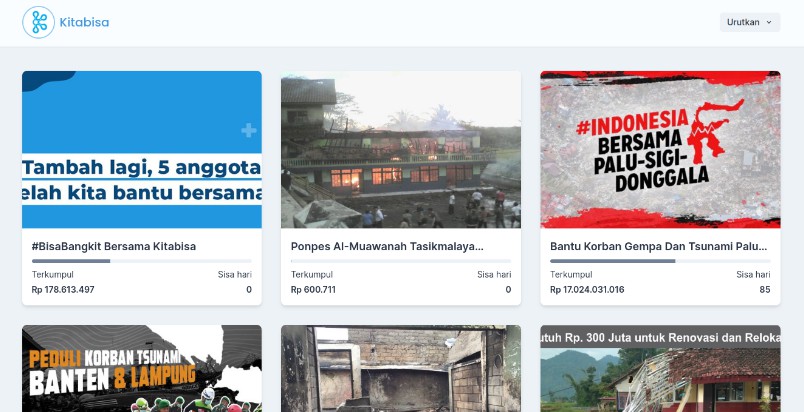Open the Peduli Korban Tsunami Banten & Lampung banner

pyautogui.click(x=142, y=368)
